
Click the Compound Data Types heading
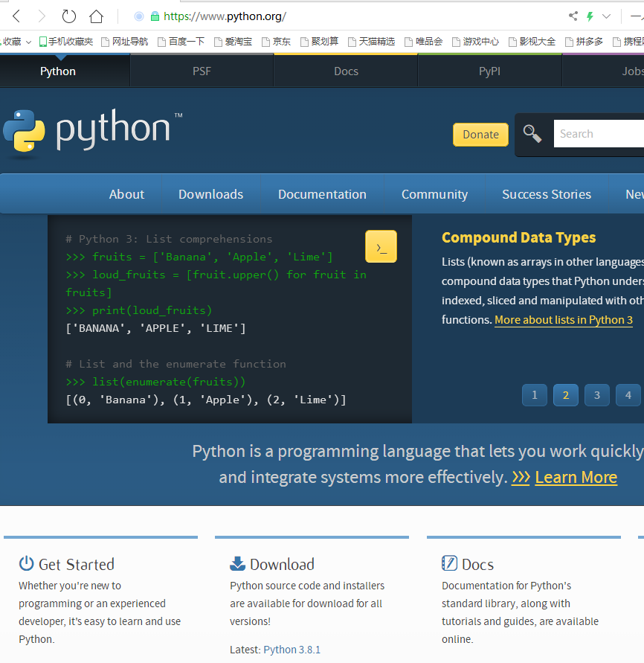click(518, 237)
